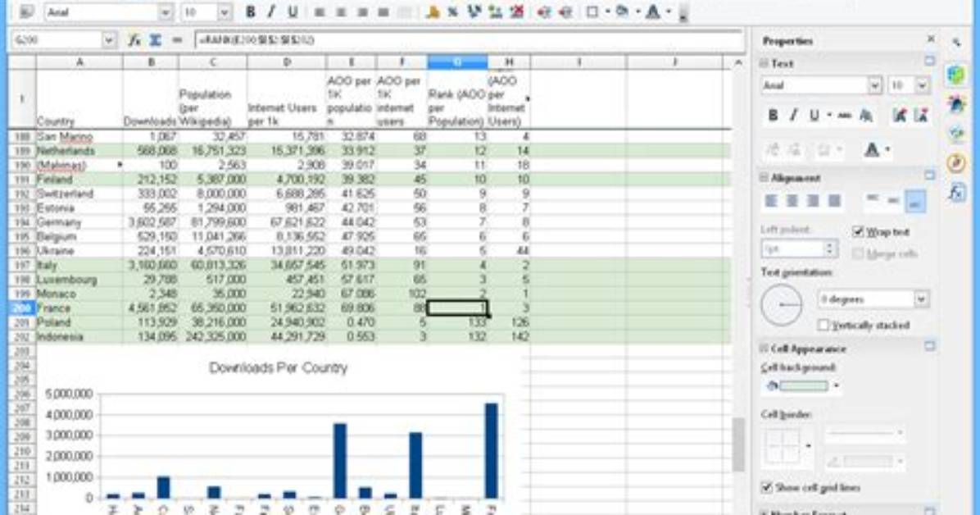980x515 pixels.
Task: Open the Name Box dropdown
Action: pos(109,40)
